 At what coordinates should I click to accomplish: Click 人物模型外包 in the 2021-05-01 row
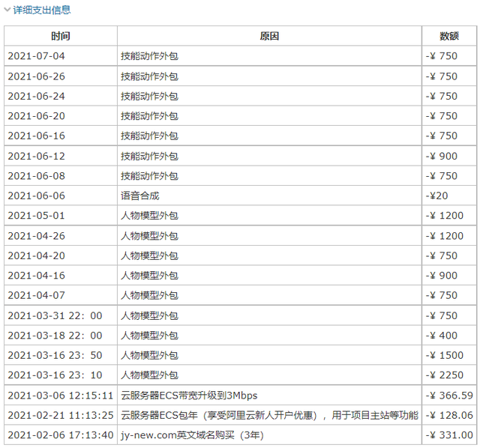pos(149,215)
